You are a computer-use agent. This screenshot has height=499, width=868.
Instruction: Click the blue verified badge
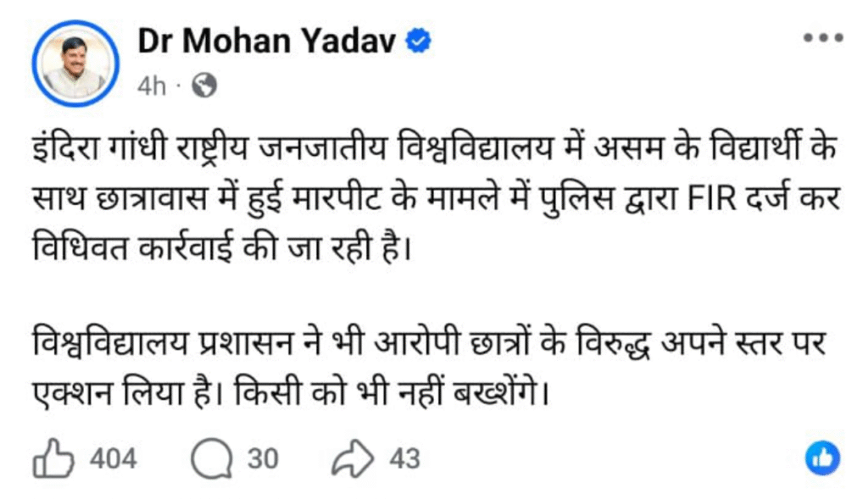pyautogui.click(x=420, y=41)
